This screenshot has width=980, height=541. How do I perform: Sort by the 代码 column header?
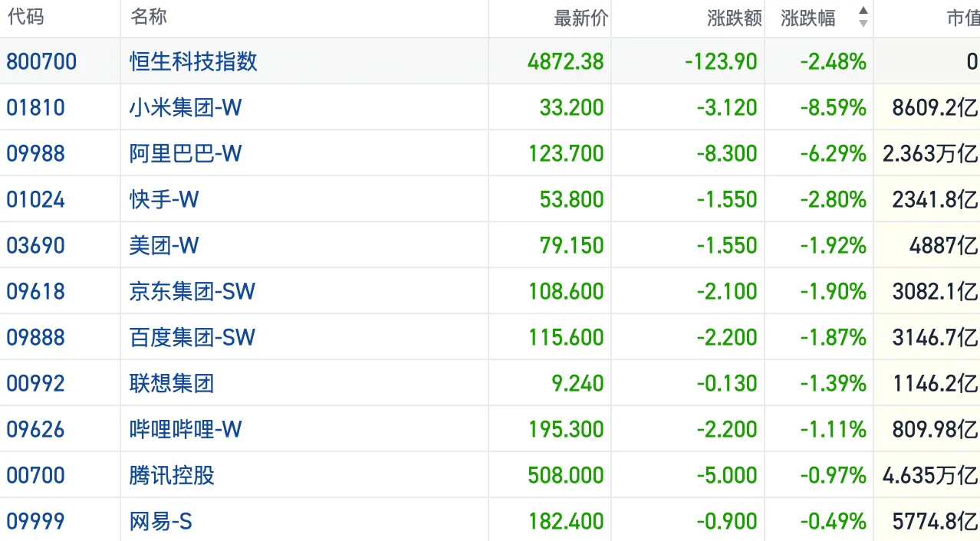[x=25, y=17]
